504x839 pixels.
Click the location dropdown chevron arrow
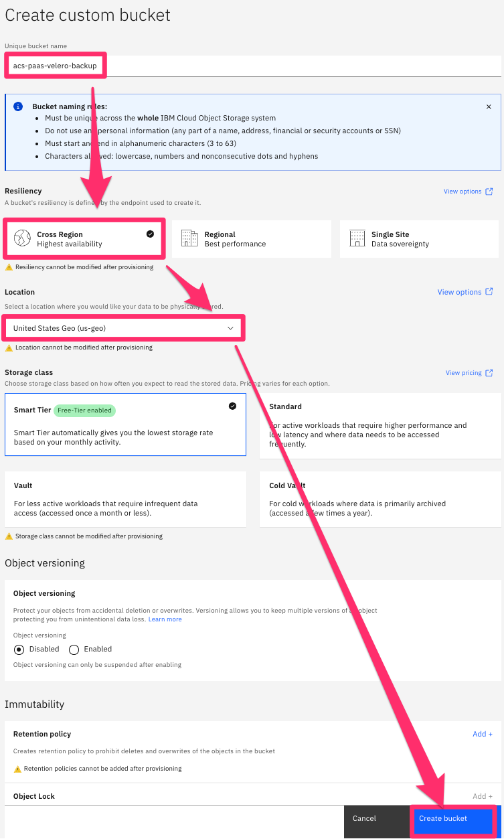230,328
